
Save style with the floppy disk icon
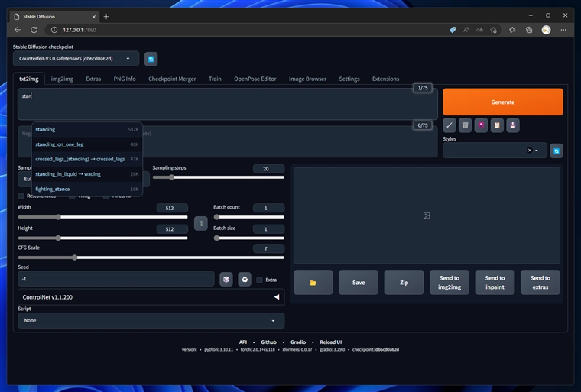point(513,125)
